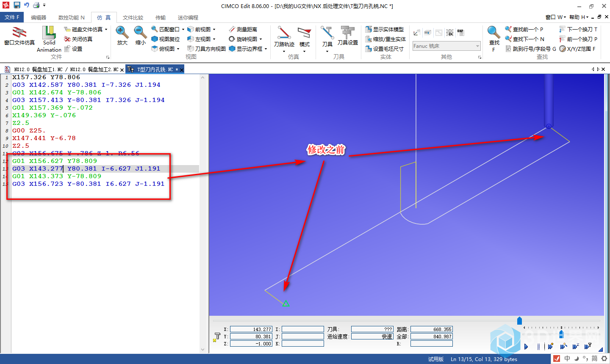Open the Fanuc 铣床 machine type dropdown
This screenshot has height=364, width=610.
pos(446,46)
